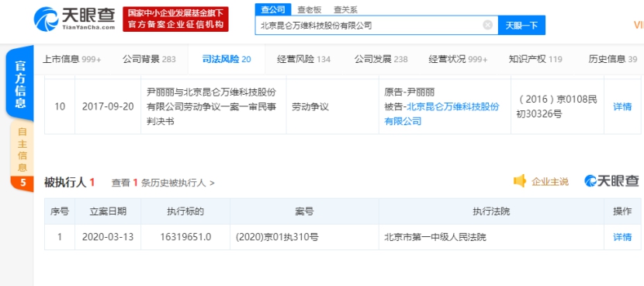Click the 原告-尹丽丽 plaintiff text
644x286 pixels.
[410, 92]
